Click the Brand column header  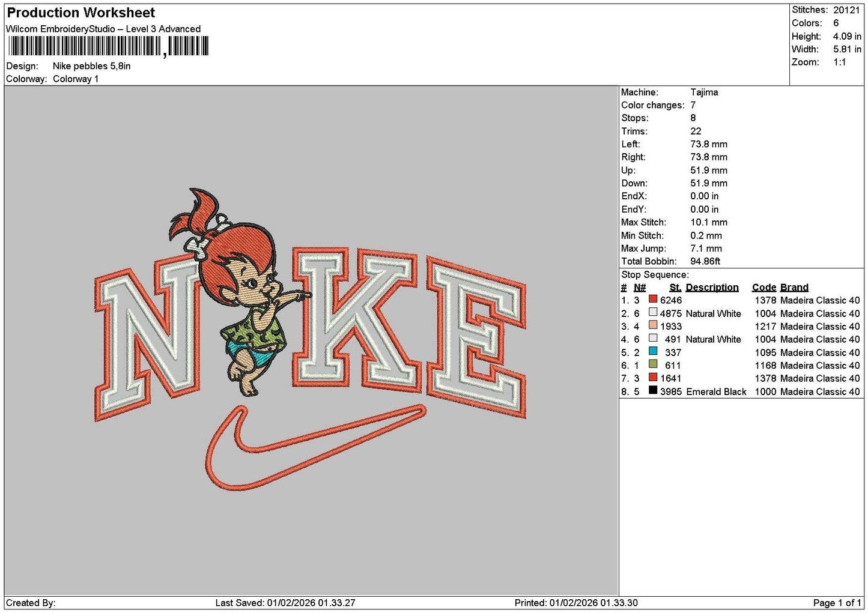[x=794, y=288]
